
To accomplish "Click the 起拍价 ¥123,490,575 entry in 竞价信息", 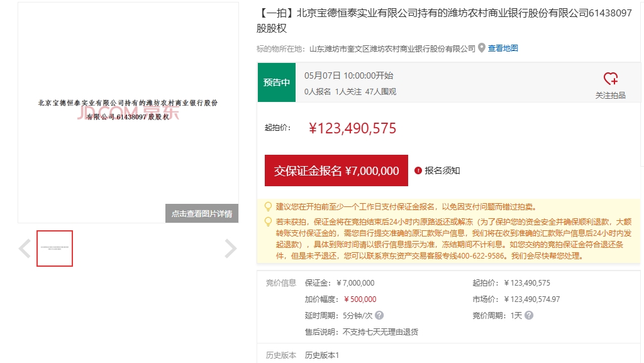I will point(511,283).
